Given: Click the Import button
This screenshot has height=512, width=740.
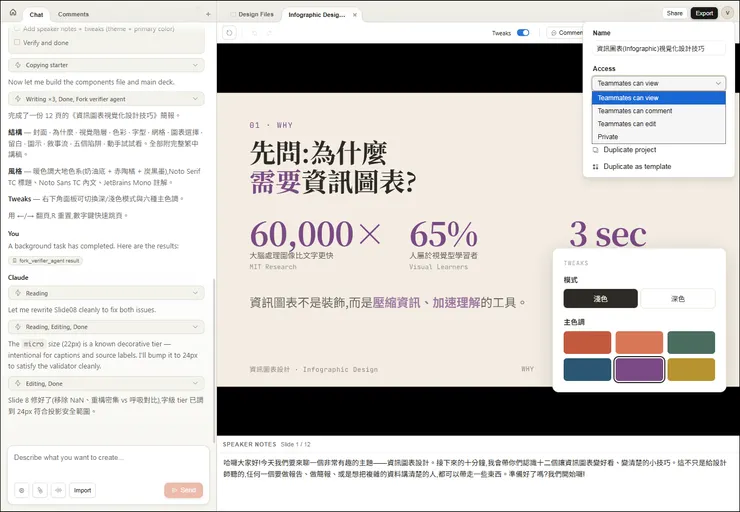Looking at the screenshot, I should coord(82,490).
